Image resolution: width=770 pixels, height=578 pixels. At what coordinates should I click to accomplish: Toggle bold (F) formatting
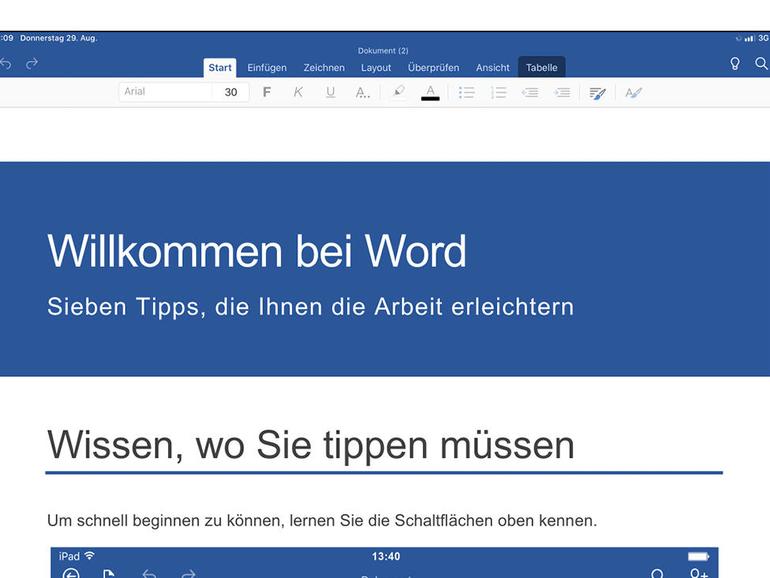(267, 92)
